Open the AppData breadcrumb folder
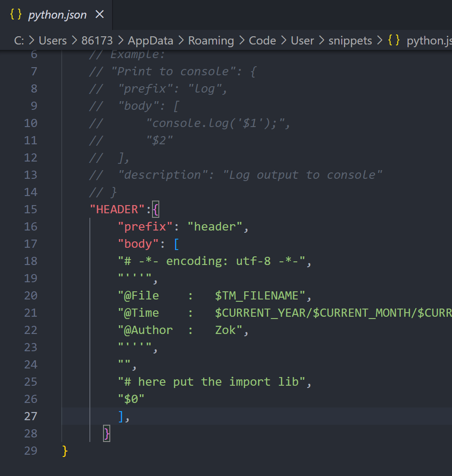 151,41
